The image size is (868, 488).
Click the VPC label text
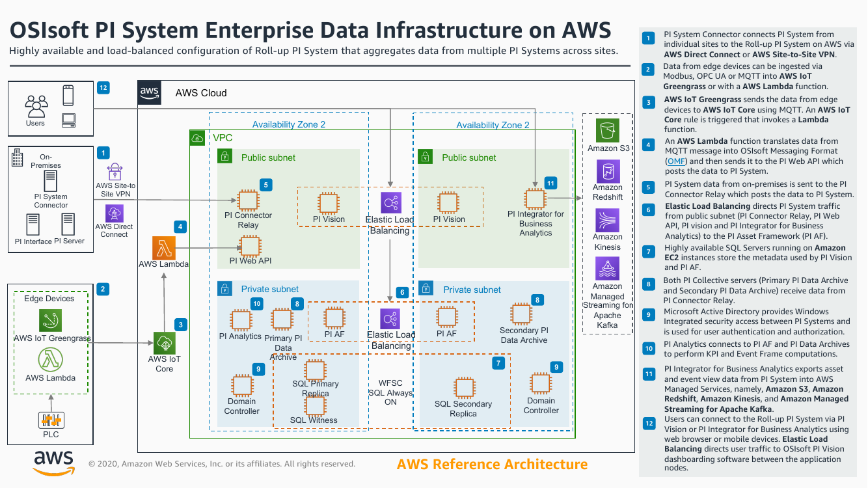(x=223, y=138)
